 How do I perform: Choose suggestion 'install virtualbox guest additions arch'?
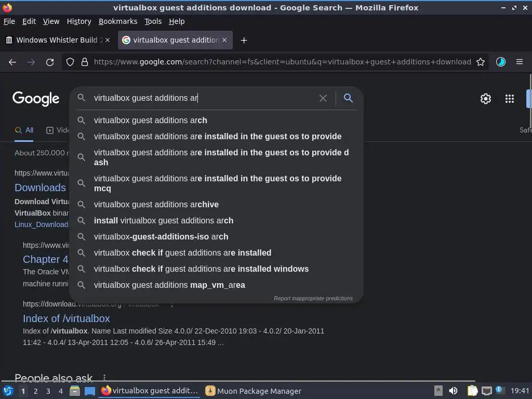pyautogui.click(x=216, y=220)
